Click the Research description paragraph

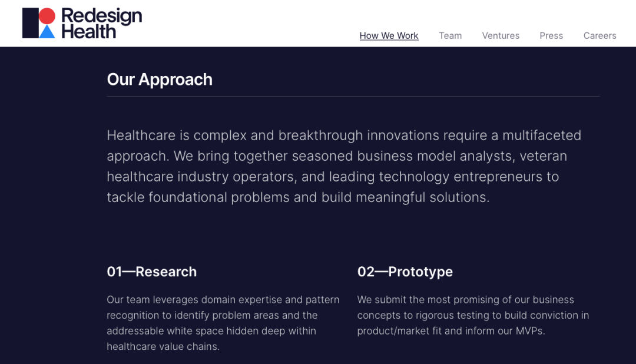(x=223, y=323)
